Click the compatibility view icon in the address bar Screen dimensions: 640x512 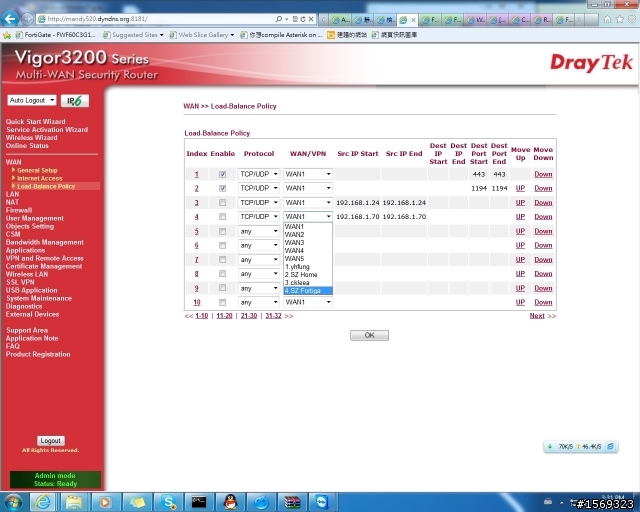tap(295, 19)
